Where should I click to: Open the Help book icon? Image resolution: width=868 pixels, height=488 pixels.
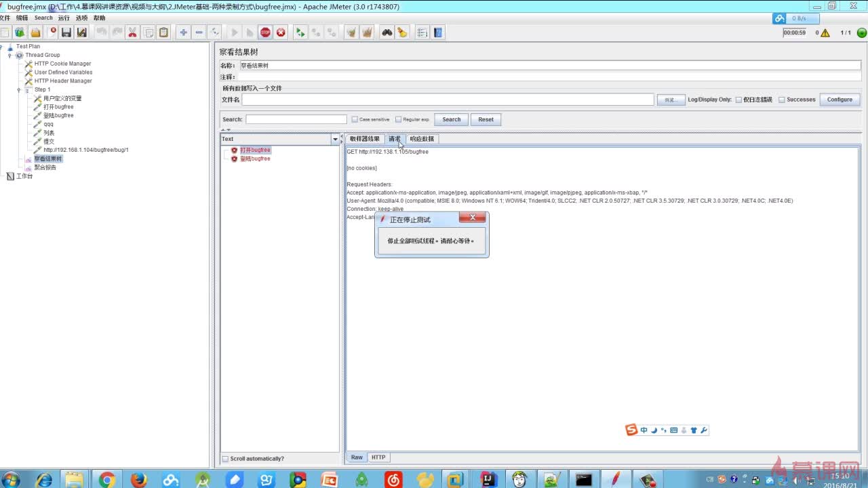click(x=438, y=33)
